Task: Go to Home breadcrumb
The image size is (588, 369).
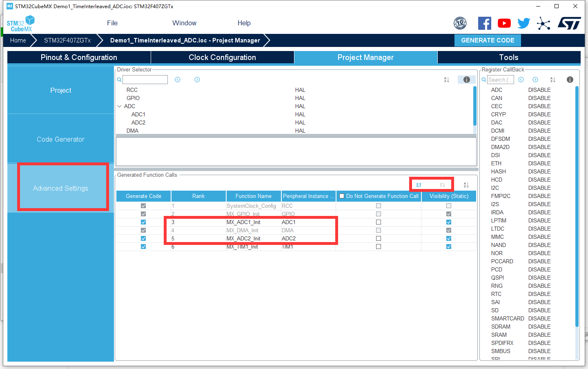Action: 18,40
